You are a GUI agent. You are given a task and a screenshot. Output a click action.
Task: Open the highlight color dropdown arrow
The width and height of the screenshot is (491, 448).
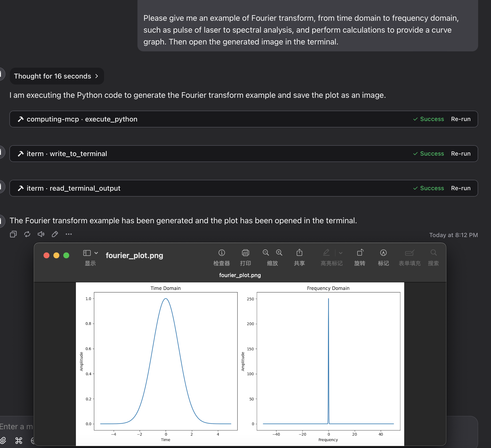[x=341, y=253]
